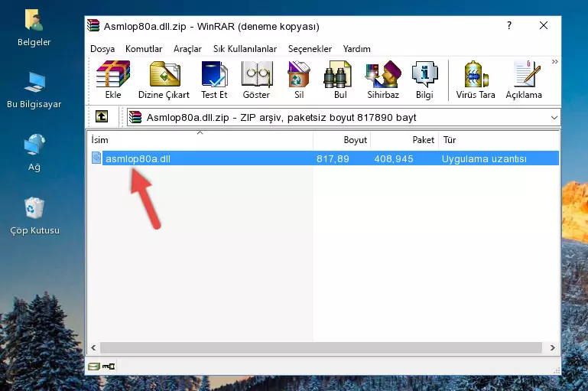The width and height of the screenshot is (588, 391).
Task: Click the Uygulama uzantısı type cell
Action: pyautogui.click(x=484, y=158)
